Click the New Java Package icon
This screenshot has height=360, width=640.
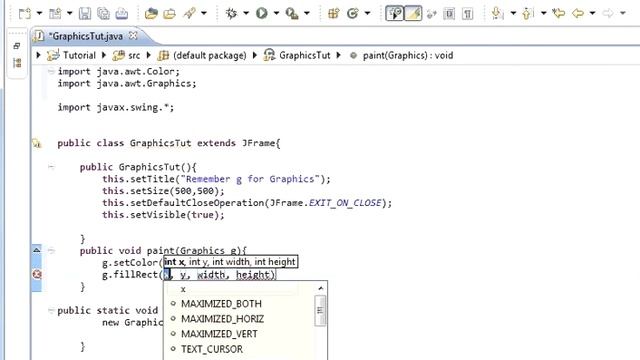333,13
